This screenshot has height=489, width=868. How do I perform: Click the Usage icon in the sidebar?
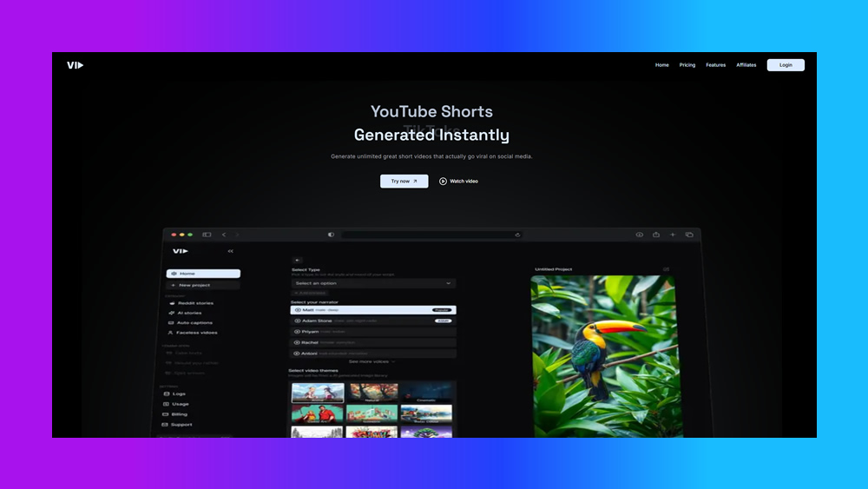tap(166, 404)
